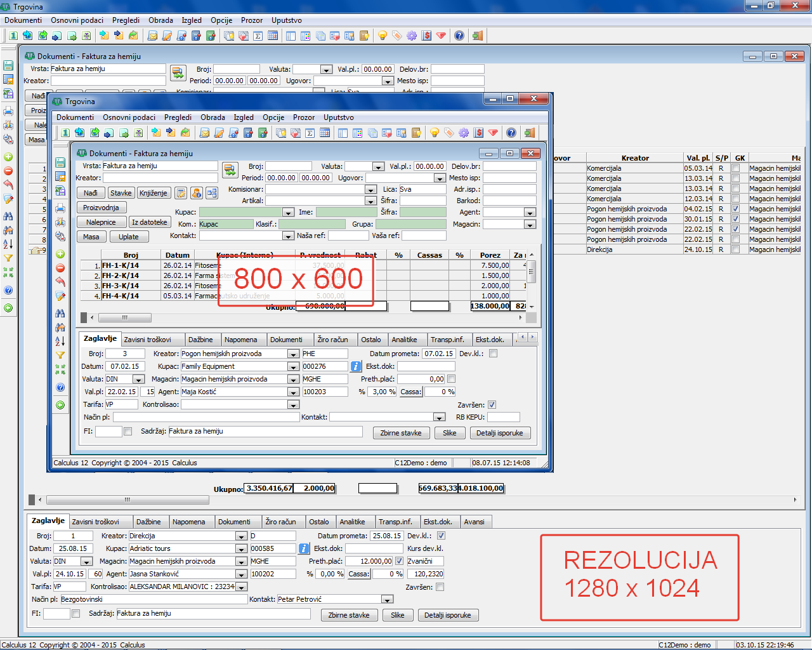Click the yellow funnel filter icon in outer sidebar

pyautogui.click(x=8, y=258)
